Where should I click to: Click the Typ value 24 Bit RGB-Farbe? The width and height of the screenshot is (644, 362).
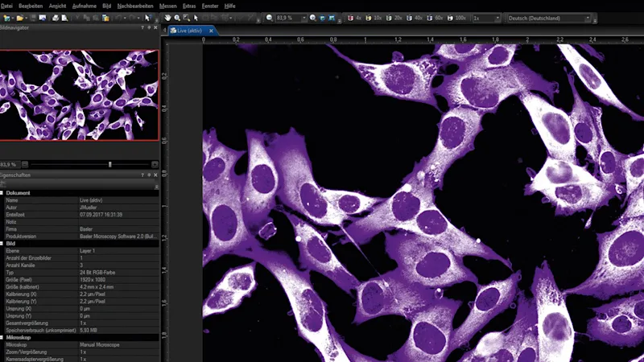pos(97,273)
